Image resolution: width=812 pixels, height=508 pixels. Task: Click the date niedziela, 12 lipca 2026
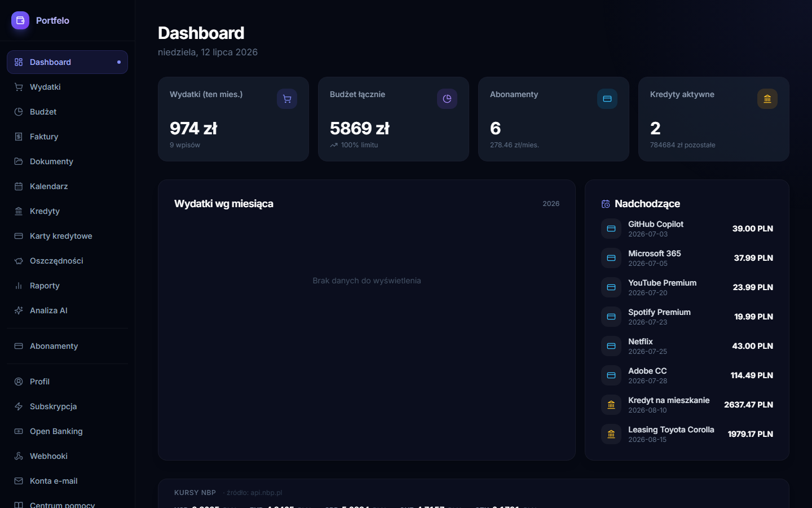208,52
